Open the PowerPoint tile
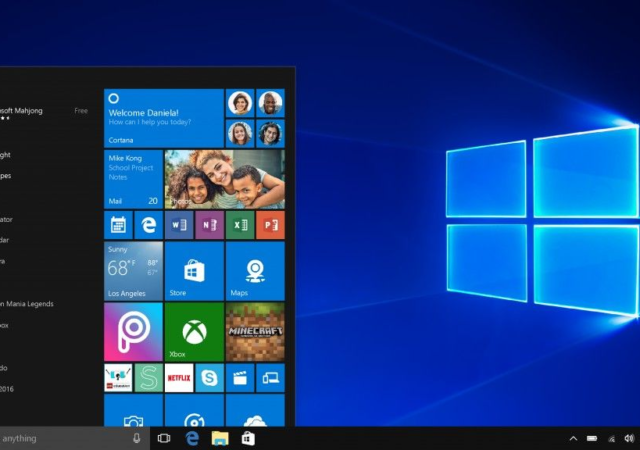The image size is (640, 450). [270, 225]
